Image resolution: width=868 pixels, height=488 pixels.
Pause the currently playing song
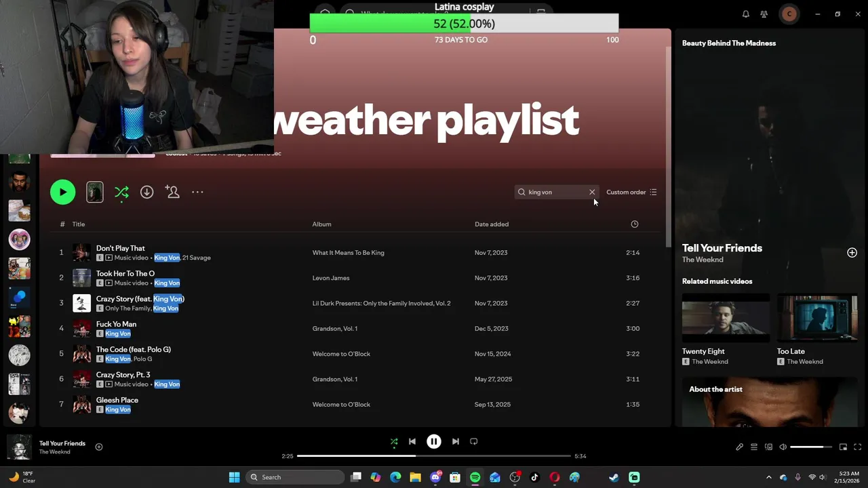pyautogui.click(x=434, y=442)
